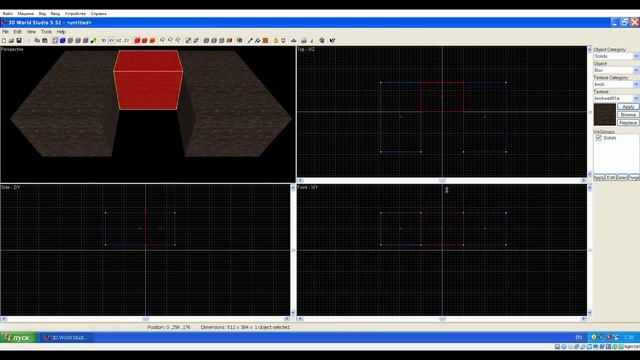640x360 pixels.
Task: Click the system tray clock
Action: 629,338
